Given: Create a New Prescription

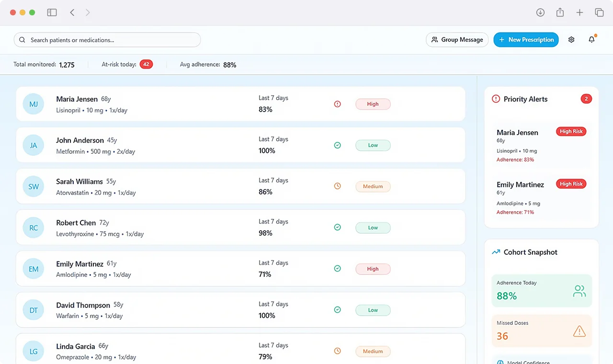Looking at the screenshot, I should click(526, 40).
